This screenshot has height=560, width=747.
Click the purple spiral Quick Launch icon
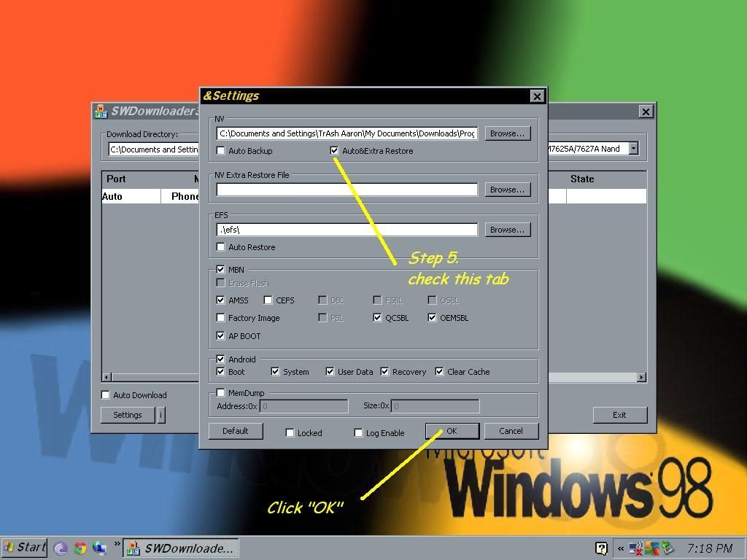pos(61,548)
